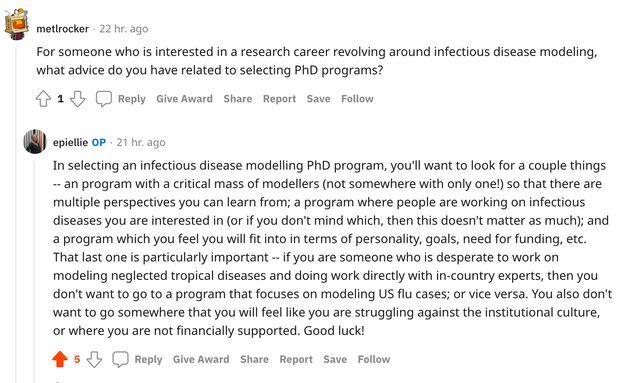636x383 pixels.
Task: Share epiellie's reply
Action: point(254,359)
